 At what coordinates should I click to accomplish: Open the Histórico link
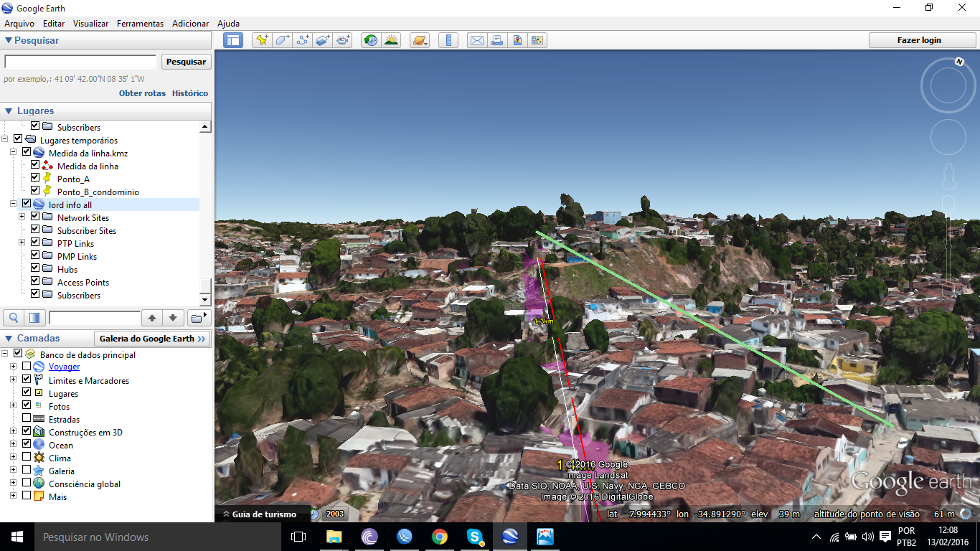(x=190, y=93)
